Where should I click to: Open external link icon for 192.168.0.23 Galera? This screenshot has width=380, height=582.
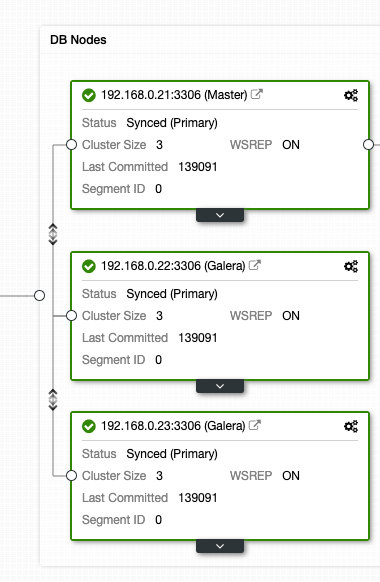click(x=255, y=425)
